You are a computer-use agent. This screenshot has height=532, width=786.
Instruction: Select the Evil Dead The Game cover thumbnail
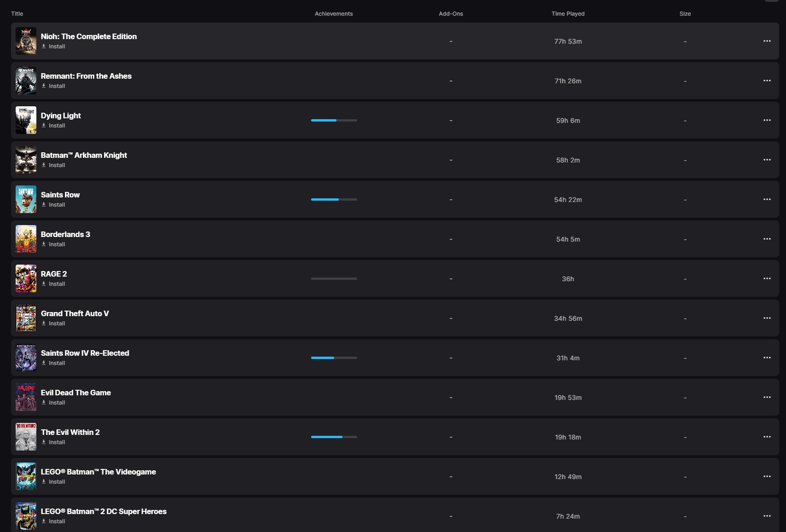pos(26,397)
